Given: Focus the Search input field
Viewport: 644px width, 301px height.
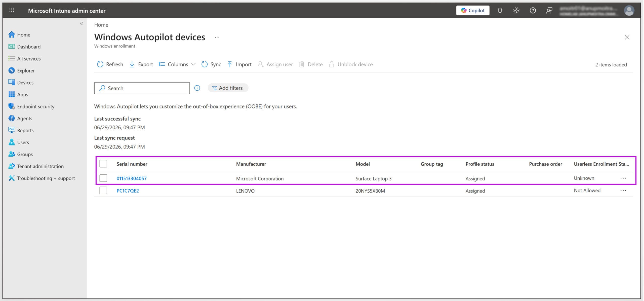Looking at the screenshot, I should point(142,88).
